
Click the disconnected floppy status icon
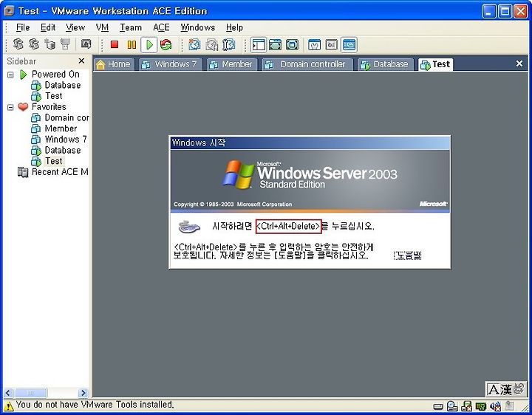(466, 406)
